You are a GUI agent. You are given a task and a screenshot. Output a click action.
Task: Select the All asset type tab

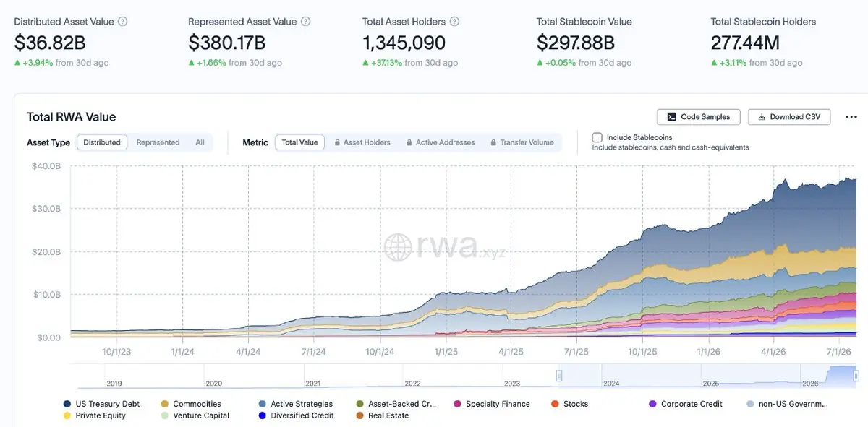coord(200,142)
